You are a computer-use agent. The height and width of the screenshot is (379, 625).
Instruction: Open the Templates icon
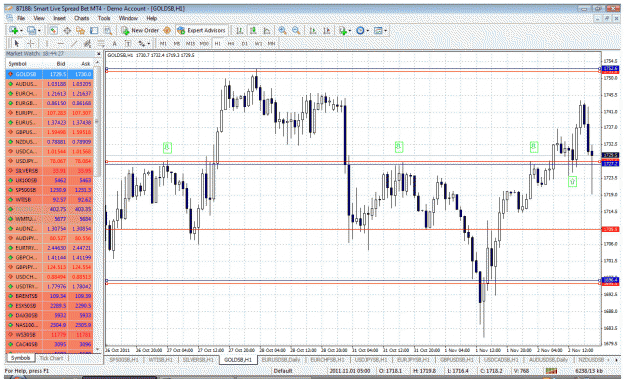pyautogui.click(x=378, y=30)
